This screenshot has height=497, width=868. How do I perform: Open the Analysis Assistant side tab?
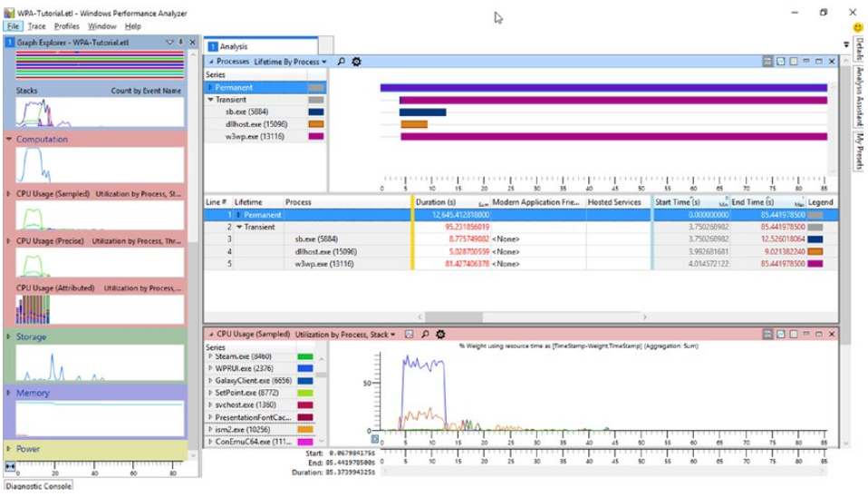pos(859,96)
